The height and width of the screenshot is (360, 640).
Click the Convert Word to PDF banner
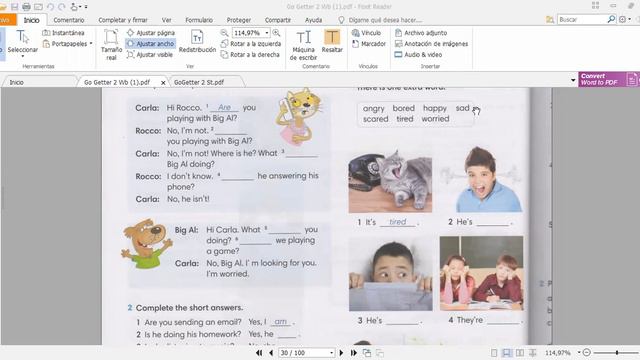[609, 79]
